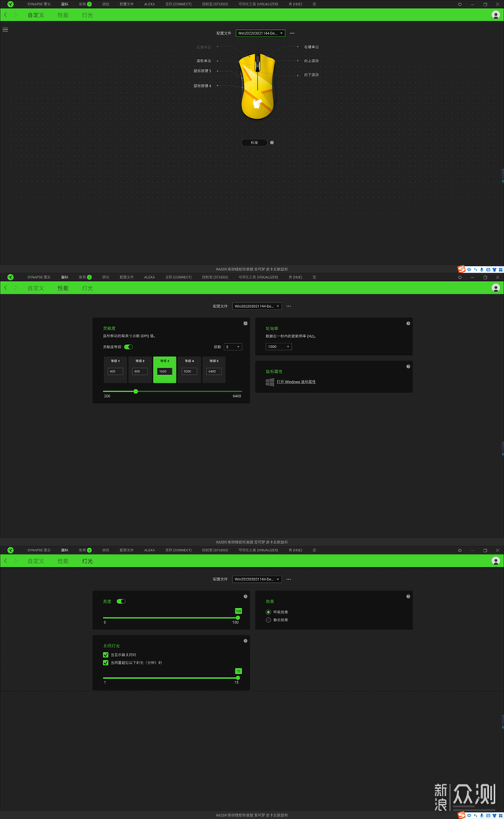This screenshot has width=504, height=819.
Task: Open 级数 stage count dropdown showing 5
Action: point(232,346)
